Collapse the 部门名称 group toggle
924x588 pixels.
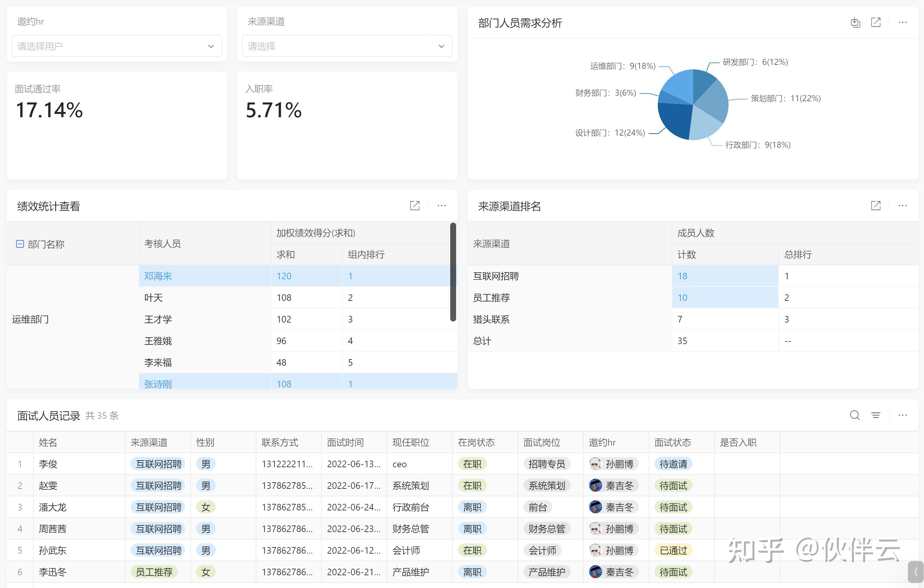pyautogui.click(x=20, y=244)
